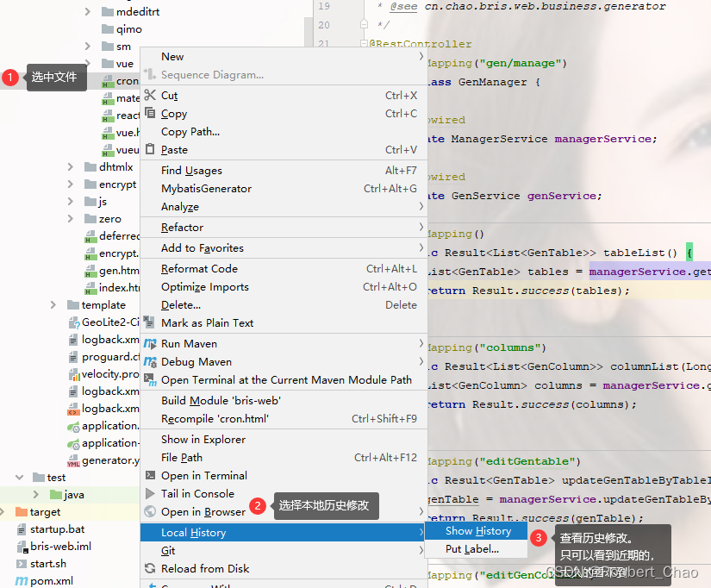Choose File Path menu entry
The height and width of the screenshot is (588, 711).
pos(284,458)
